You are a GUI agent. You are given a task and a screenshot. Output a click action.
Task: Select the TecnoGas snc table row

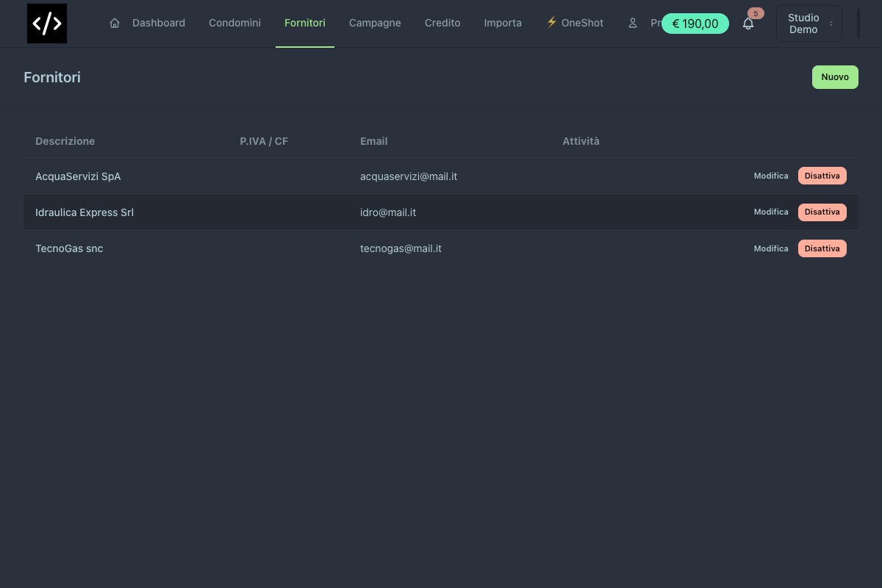(x=441, y=248)
